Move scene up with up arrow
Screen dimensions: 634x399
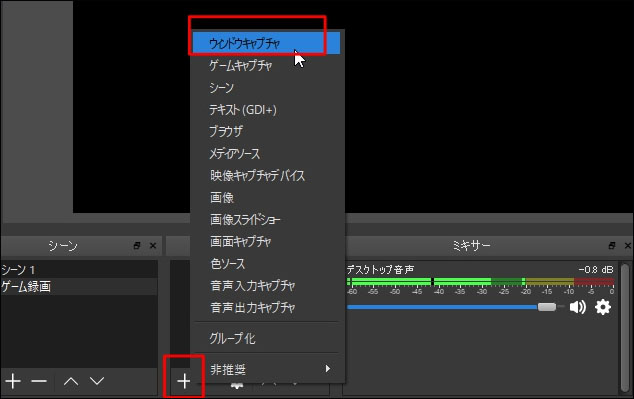coord(71,381)
